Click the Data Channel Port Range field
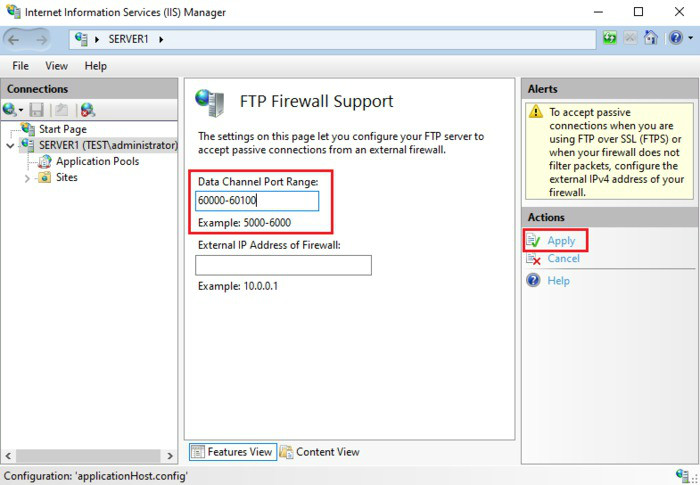 257,201
